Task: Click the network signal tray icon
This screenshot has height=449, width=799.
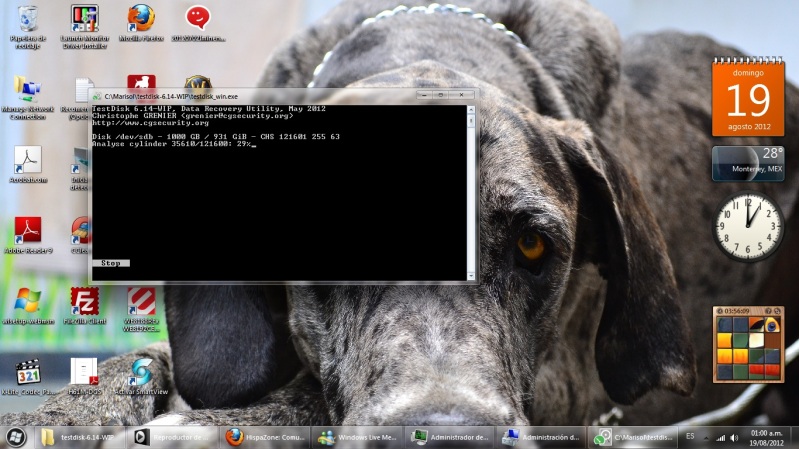Action: pyautogui.click(x=721, y=437)
